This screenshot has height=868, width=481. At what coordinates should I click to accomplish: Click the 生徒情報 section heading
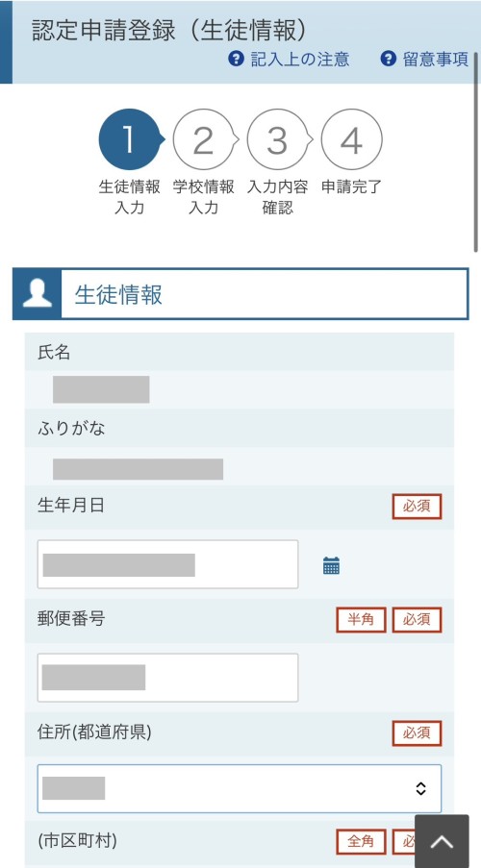[x=118, y=294]
